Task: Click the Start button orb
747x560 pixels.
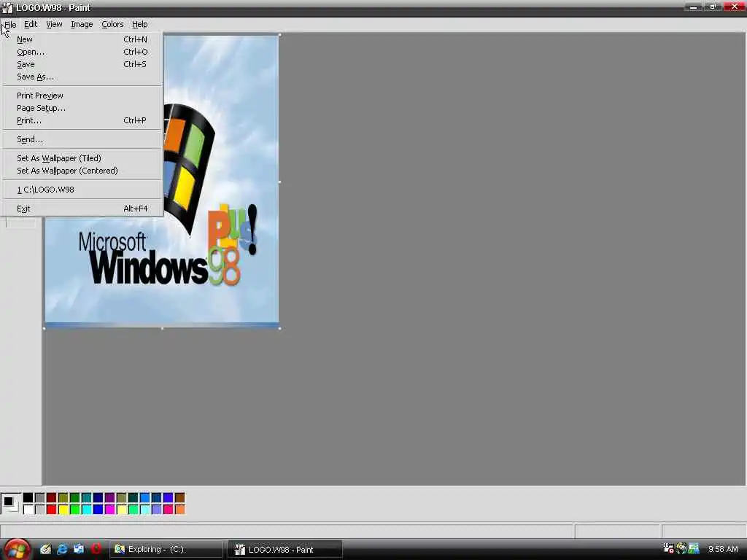Action: click(18, 550)
